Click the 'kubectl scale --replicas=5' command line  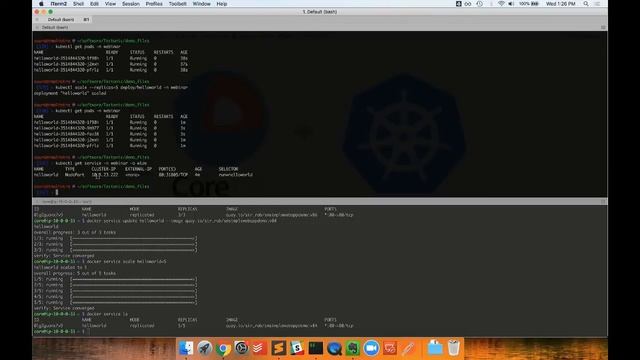point(121,87)
